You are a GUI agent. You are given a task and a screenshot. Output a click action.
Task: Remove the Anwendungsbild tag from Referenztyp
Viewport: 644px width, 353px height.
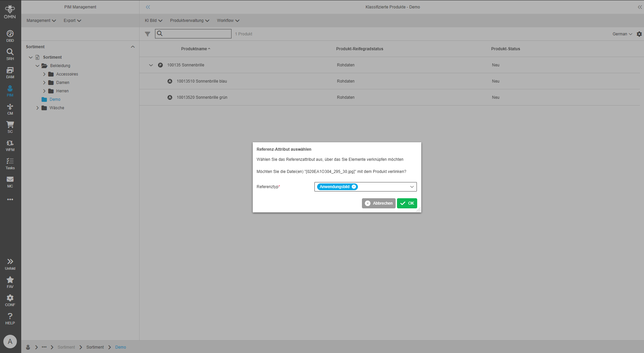point(354,187)
